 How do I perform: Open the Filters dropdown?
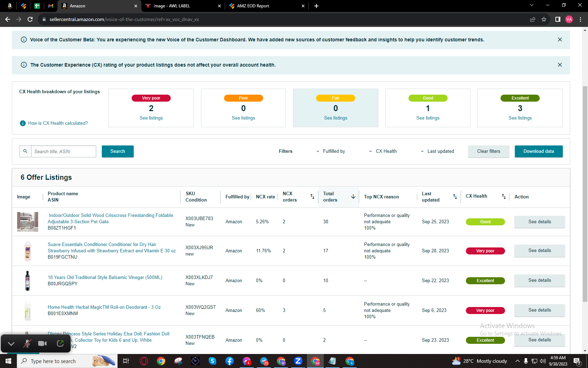coord(286,151)
